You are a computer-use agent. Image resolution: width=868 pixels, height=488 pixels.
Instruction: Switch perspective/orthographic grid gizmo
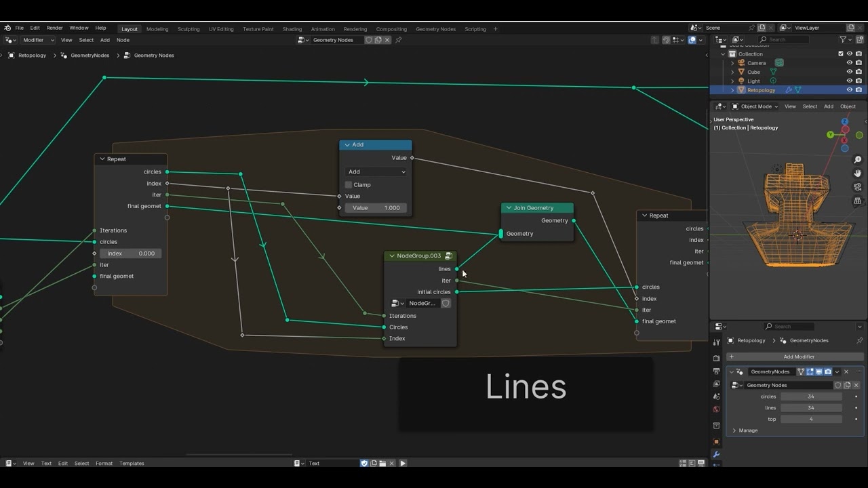858,201
